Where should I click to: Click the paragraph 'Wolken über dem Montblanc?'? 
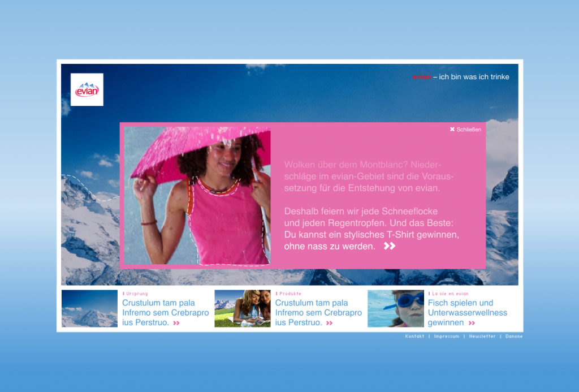coord(369,176)
